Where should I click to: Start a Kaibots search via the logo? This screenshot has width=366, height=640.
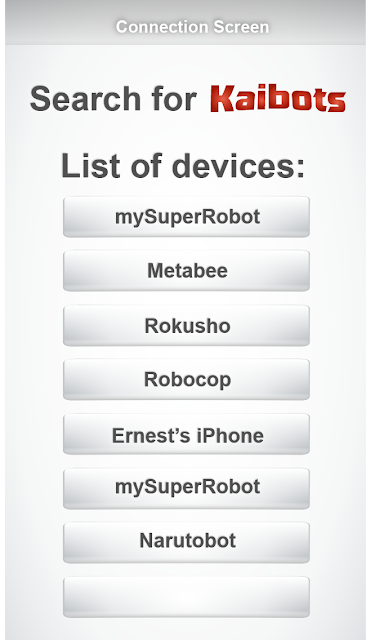[278, 98]
